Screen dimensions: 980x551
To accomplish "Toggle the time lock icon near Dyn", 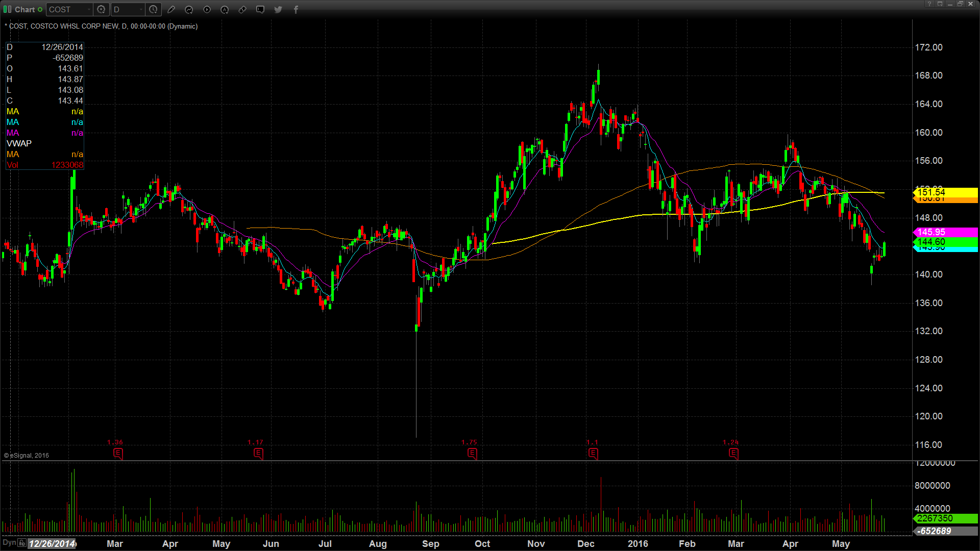I will pyautogui.click(x=22, y=543).
